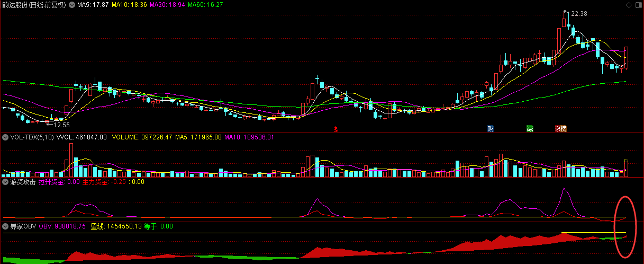Click the OBV: 938018.75 value
The height and width of the screenshot is (264, 644).
click(x=62, y=226)
